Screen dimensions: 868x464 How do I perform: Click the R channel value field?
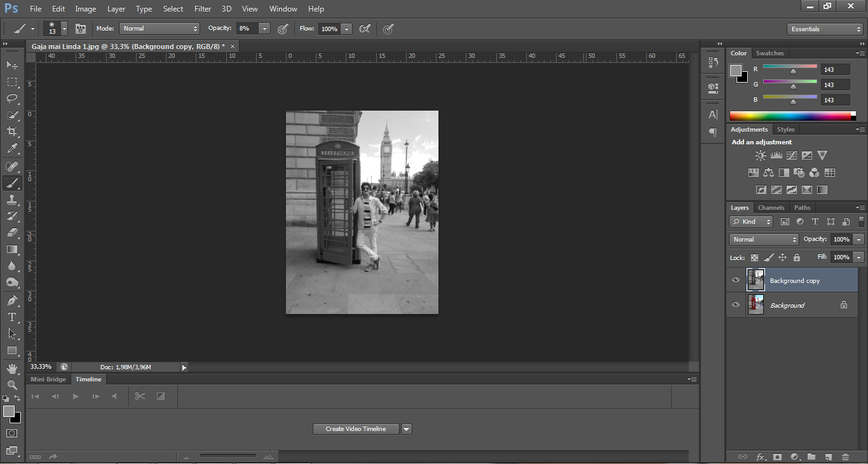tap(835, 69)
